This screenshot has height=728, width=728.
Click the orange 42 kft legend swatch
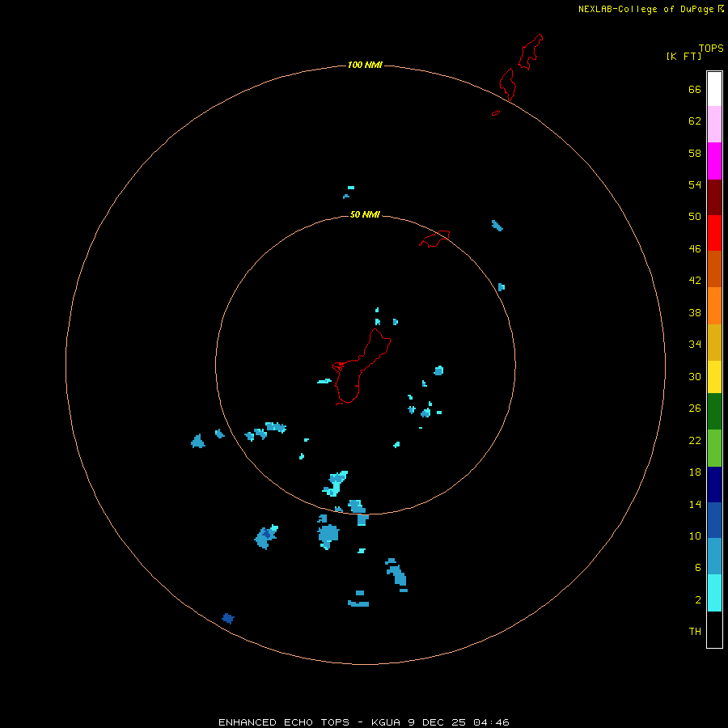coord(714,306)
